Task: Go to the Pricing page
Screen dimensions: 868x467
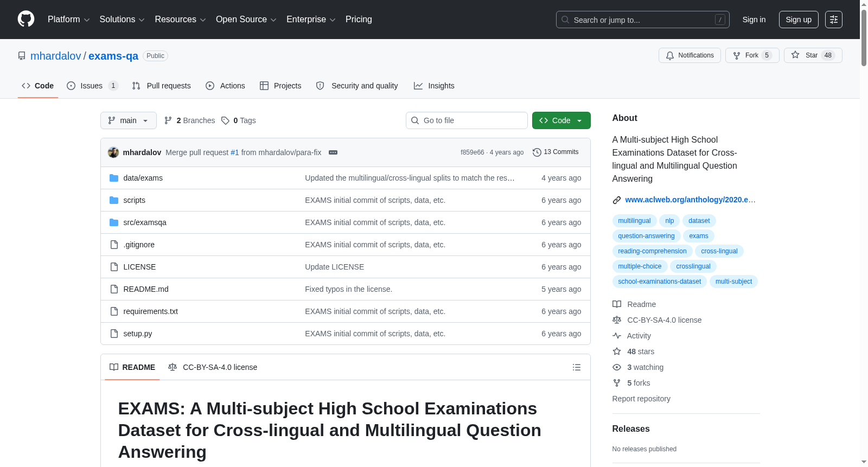Action: pyautogui.click(x=359, y=20)
